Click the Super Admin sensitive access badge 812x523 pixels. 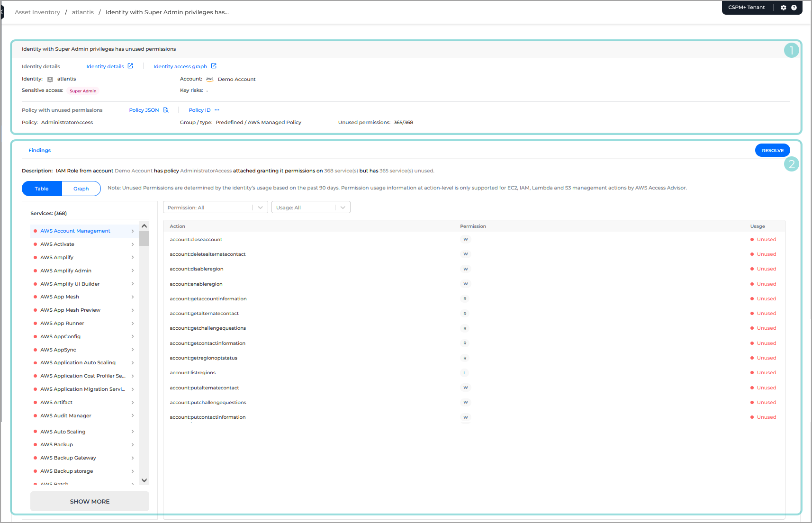point(83,90)
